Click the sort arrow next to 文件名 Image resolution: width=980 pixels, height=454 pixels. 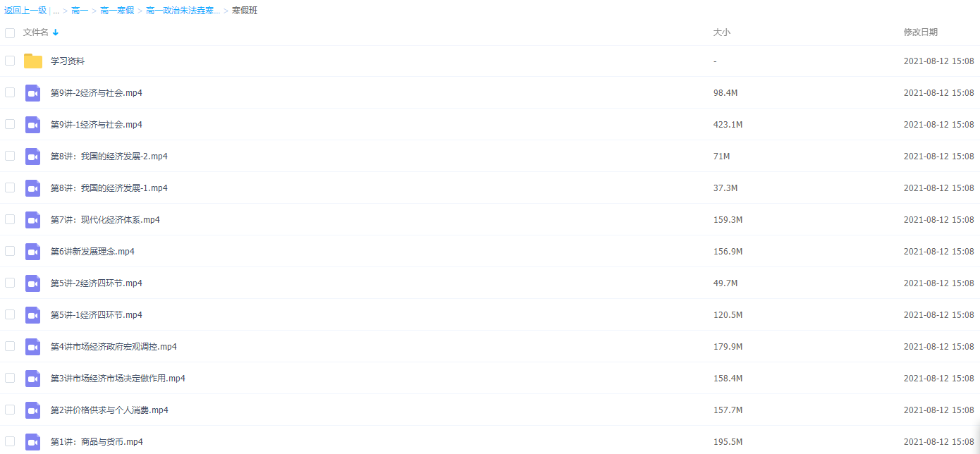point(56,32)
